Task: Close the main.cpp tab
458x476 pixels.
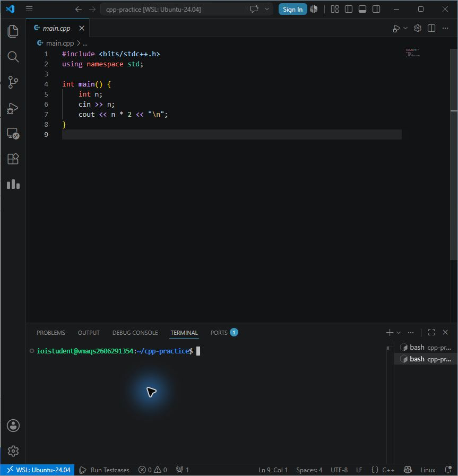Action: pyautogui.click(x=82, y=28)
